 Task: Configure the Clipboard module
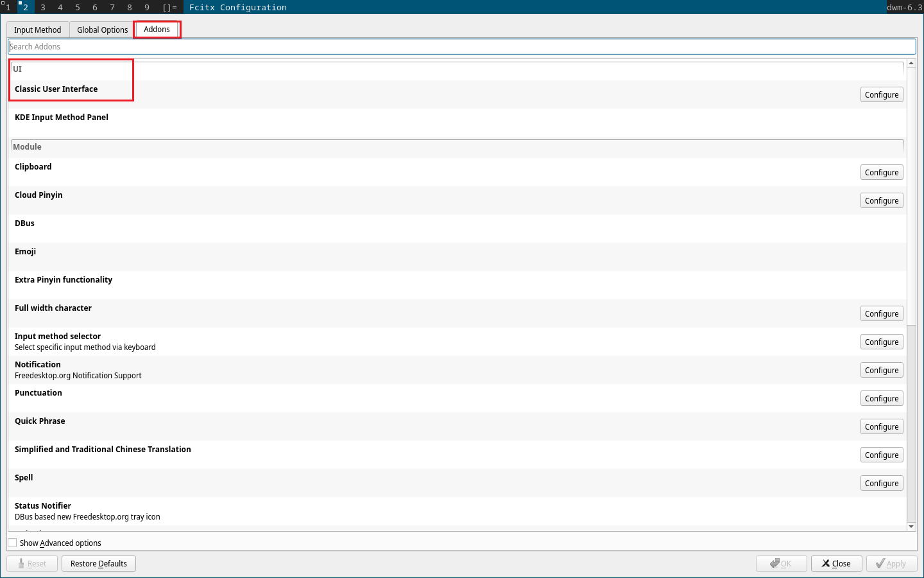(x=882, y=172)
